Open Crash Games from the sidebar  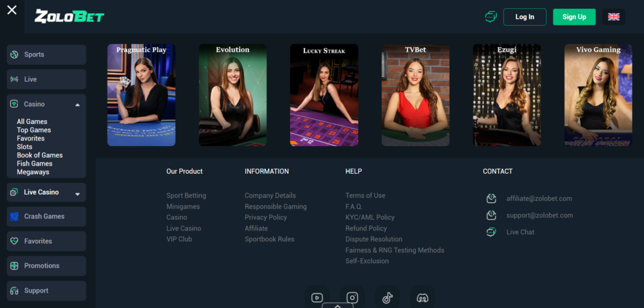click(x=46, y=217)
